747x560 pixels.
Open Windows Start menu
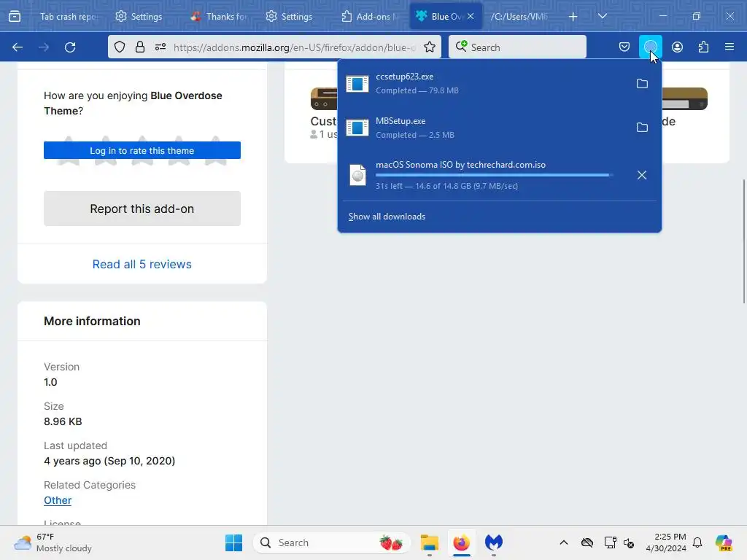(x=233, y=542)
